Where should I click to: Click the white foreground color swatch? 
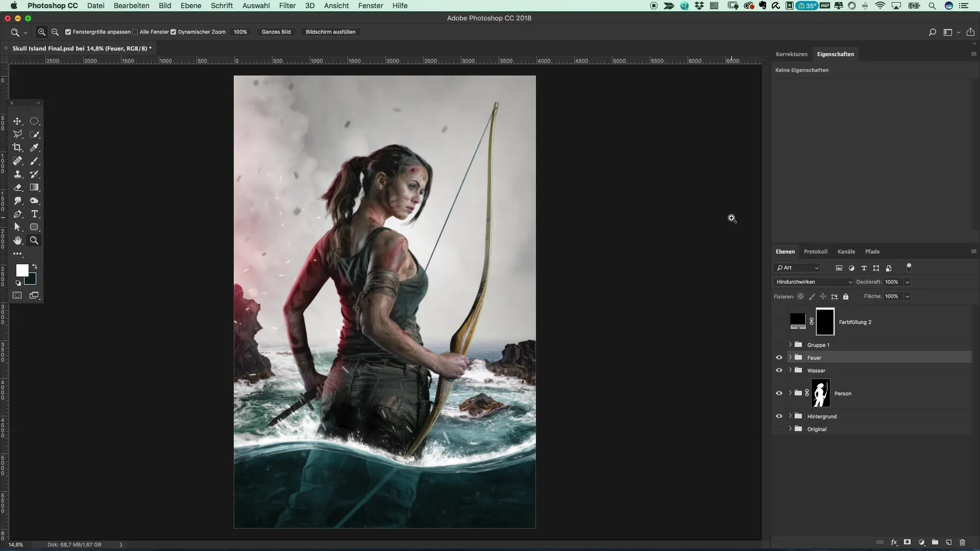point(21,270)
